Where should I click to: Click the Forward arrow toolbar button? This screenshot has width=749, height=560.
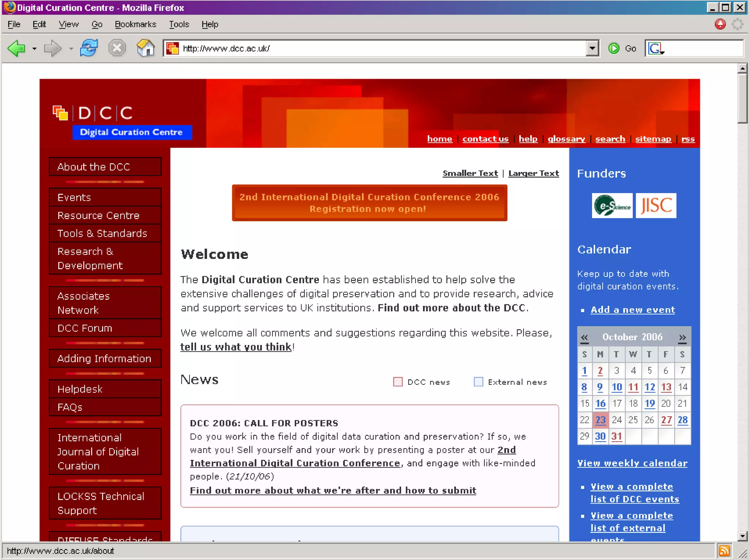[53, 48]
